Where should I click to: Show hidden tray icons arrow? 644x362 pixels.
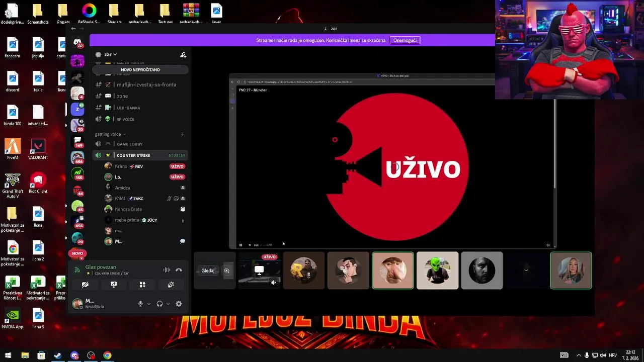(579, 355)
